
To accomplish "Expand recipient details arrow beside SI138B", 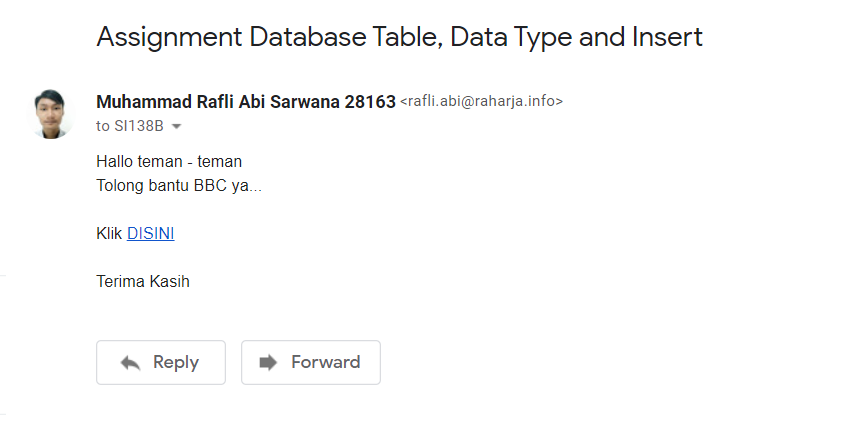I will point(177,127).
